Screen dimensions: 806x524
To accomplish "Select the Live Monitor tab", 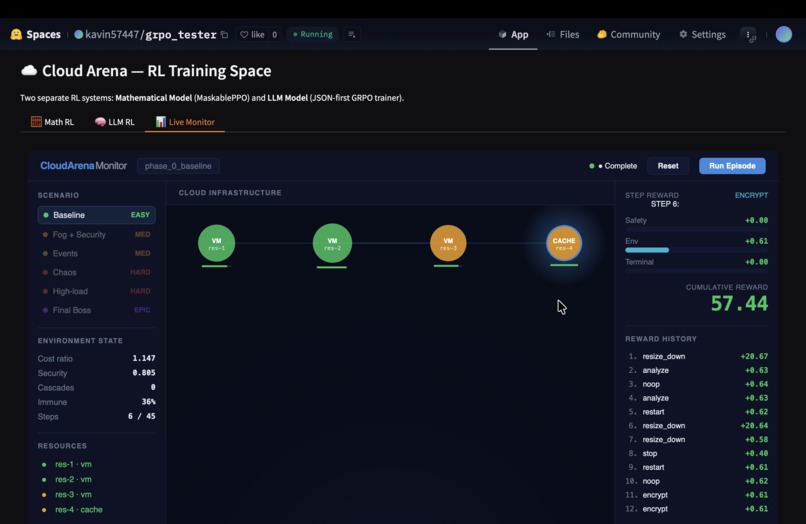I will coord(185,122).
